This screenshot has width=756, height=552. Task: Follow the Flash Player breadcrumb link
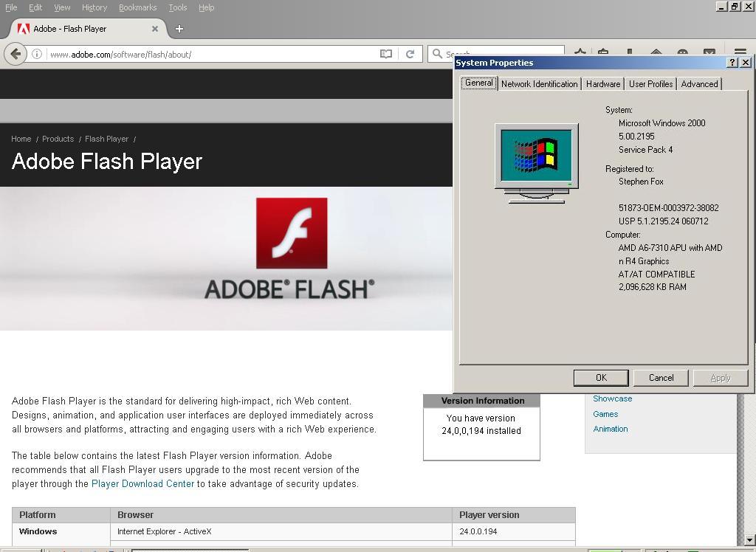pyautogui.click(x=106, y=139)
